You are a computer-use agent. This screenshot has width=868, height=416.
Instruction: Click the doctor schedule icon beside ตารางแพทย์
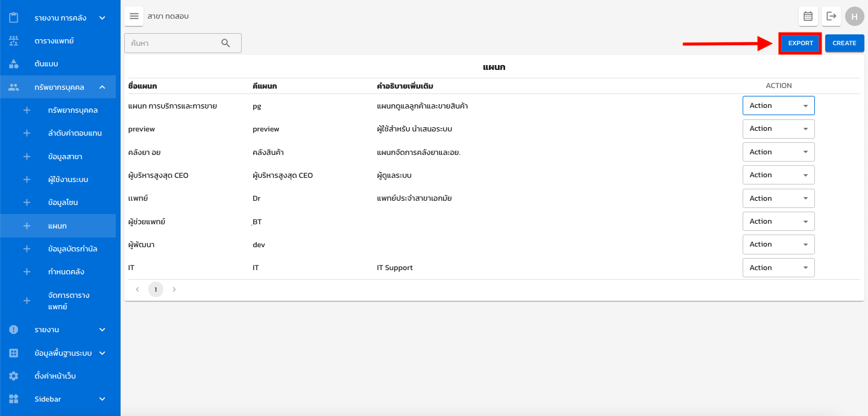coord(14,41)
